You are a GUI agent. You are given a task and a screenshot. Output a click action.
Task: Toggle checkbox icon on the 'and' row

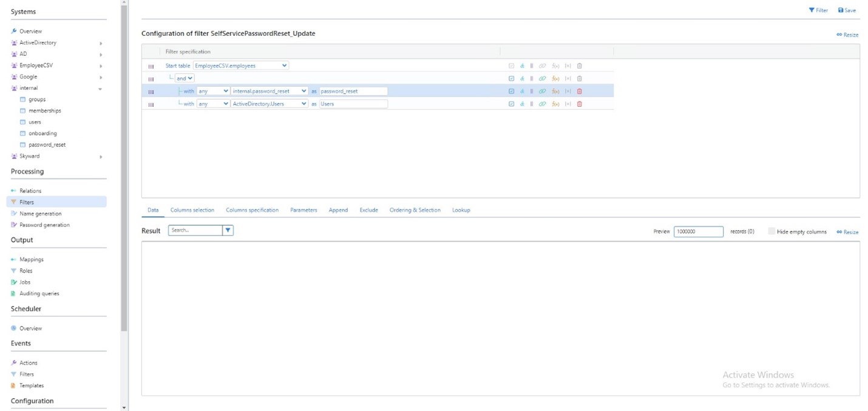(511, 78)
